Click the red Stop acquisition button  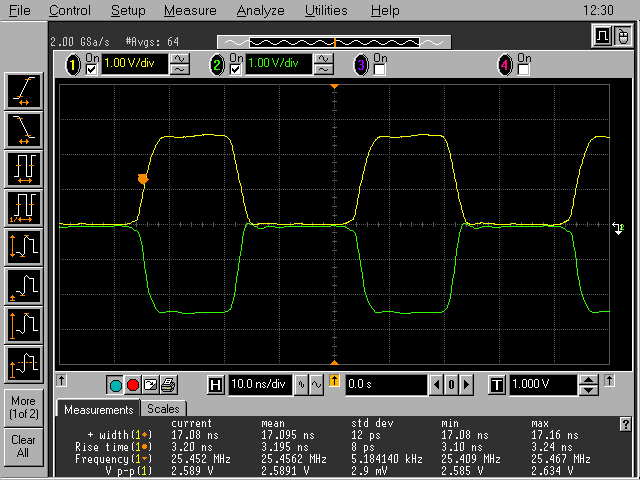pos(133,385)
